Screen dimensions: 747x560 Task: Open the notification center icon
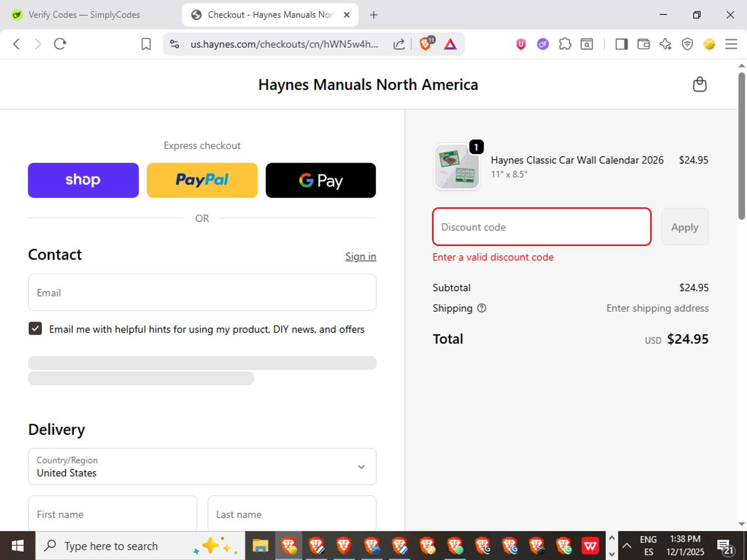(x=725, y=547)
